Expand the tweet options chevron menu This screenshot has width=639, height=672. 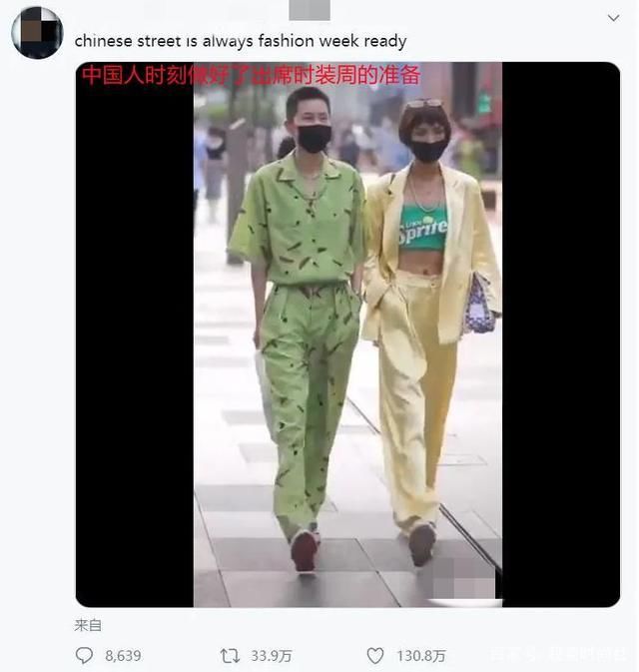click(614, 18)
